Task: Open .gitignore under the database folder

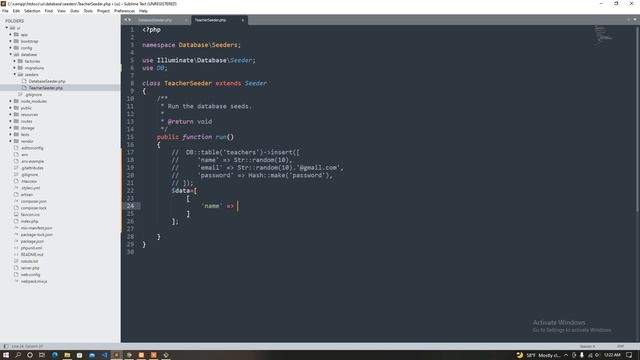Action: tap(33, 95)
